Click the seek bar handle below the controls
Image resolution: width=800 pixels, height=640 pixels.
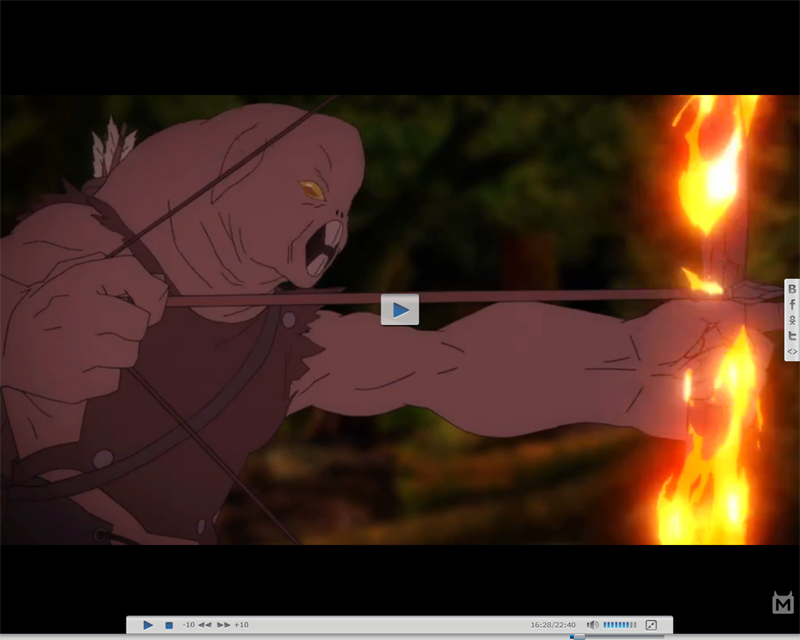click(x=578, y=636)
